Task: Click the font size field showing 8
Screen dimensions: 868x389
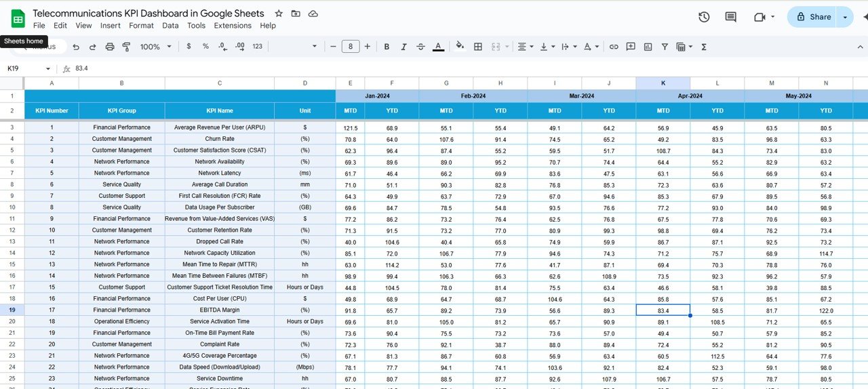Action: click(350, 47)
